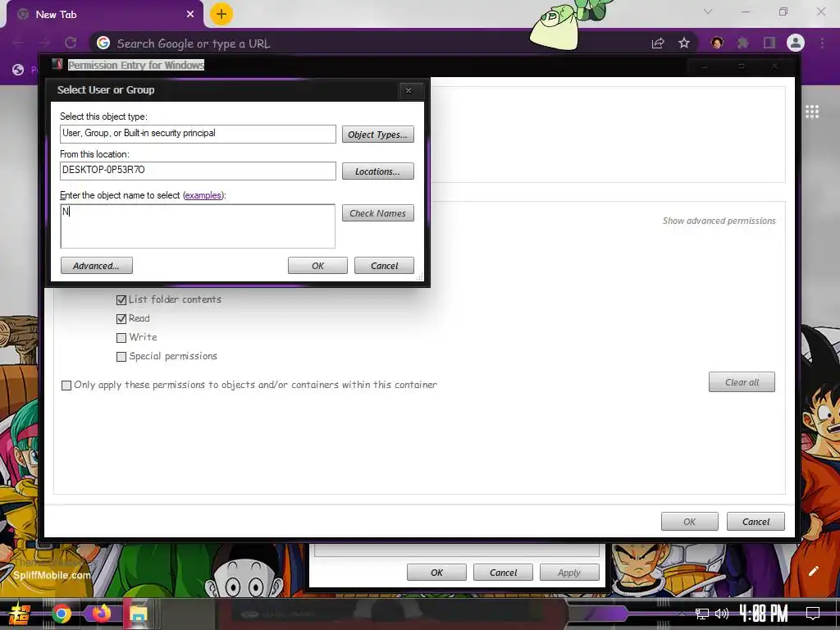The height and width of the screenshot is (630, 840).
Task: Cancel the Select User or Group dialog
Action: pos(384,266)
